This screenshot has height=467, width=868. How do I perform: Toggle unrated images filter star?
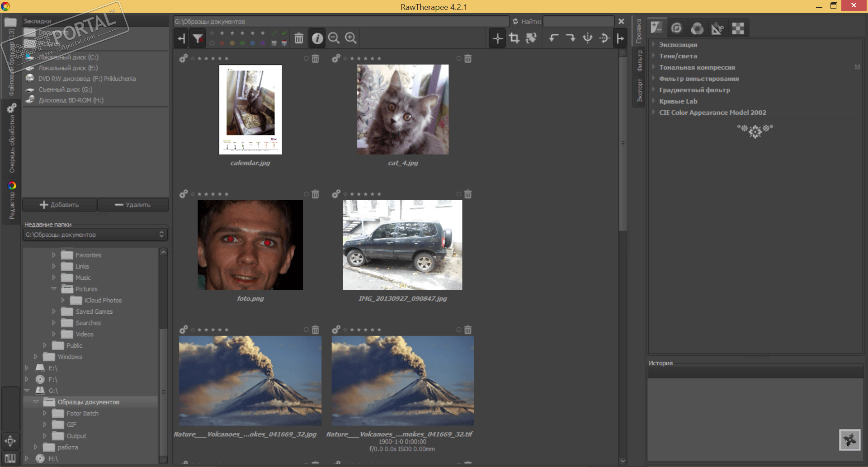coord(212,33)
